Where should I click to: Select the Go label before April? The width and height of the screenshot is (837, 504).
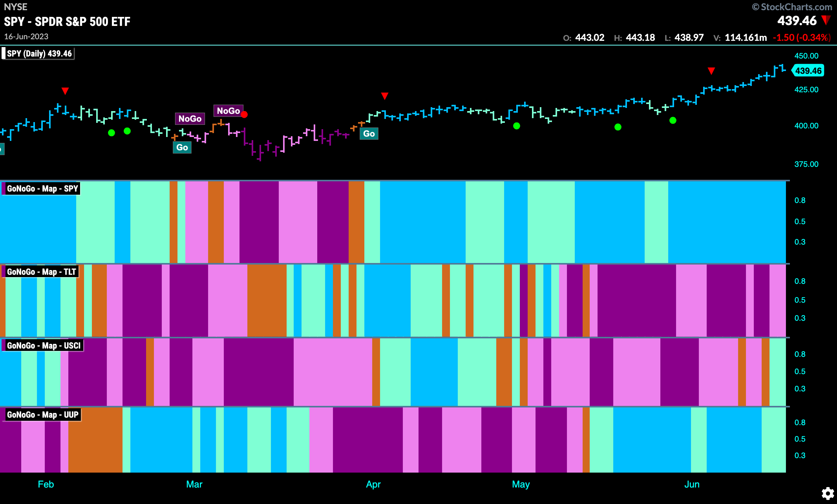pyautogui.click(x=369, y=133)
